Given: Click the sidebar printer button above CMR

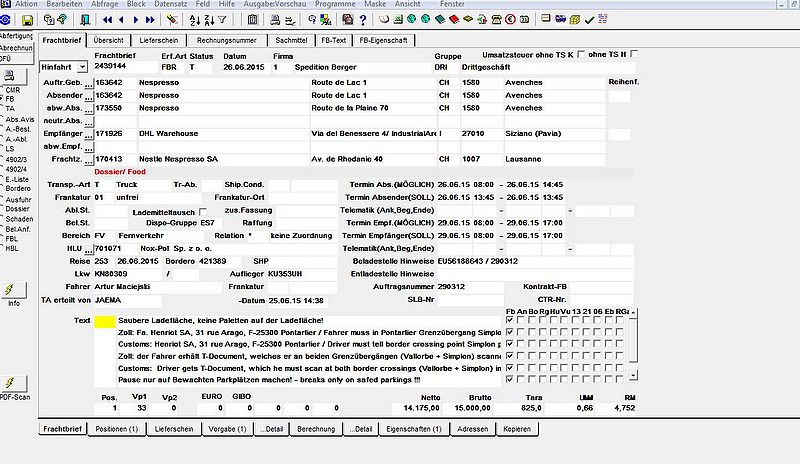Looking at the screenshot, I should [13, 76].
